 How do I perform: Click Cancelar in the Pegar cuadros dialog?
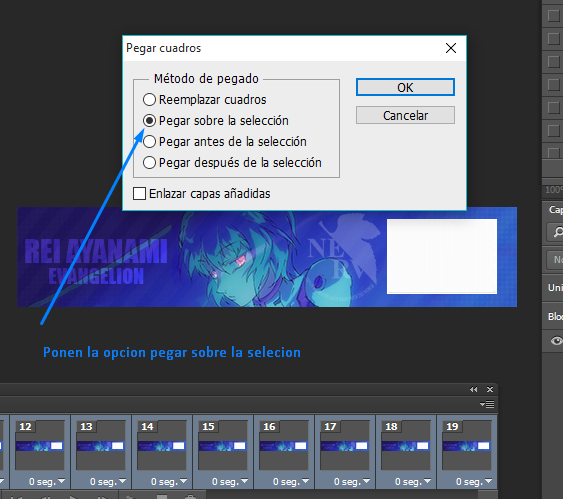405,115
